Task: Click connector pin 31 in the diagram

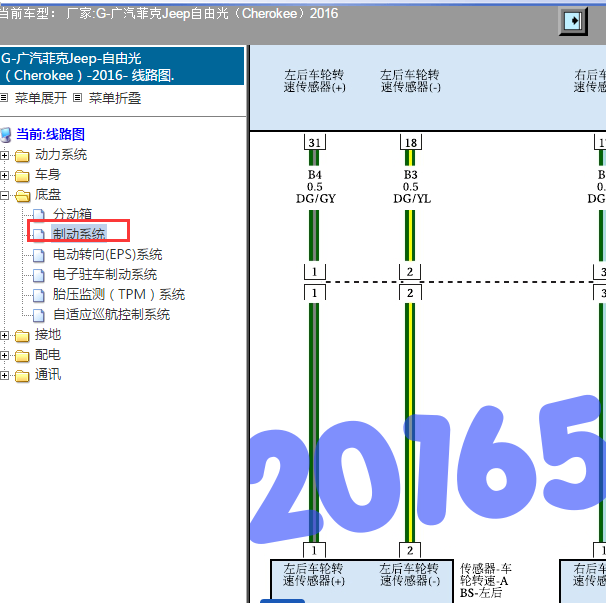Action: click(x=315, y=143)
